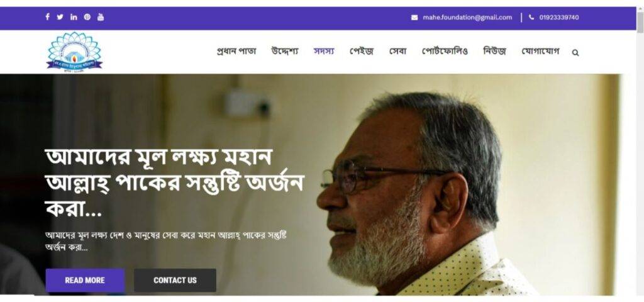
Task: Open the Pinterest social icon
Action: click(87, 17)
